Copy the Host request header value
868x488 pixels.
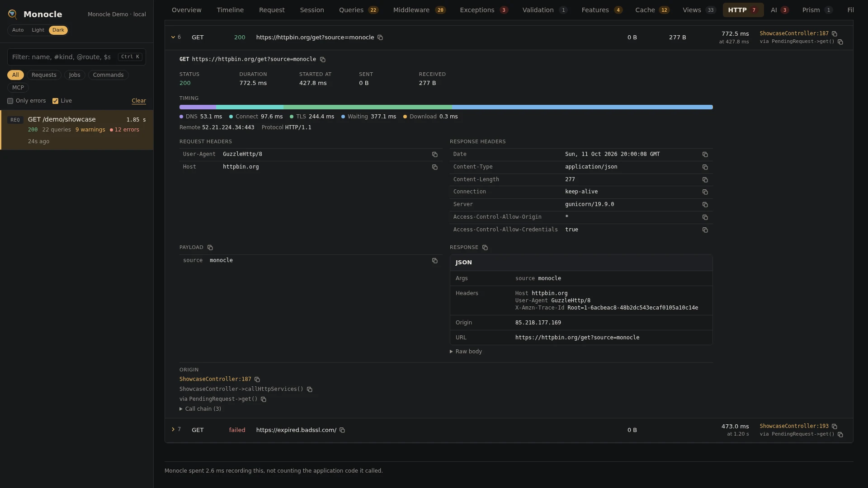[435, 167]
